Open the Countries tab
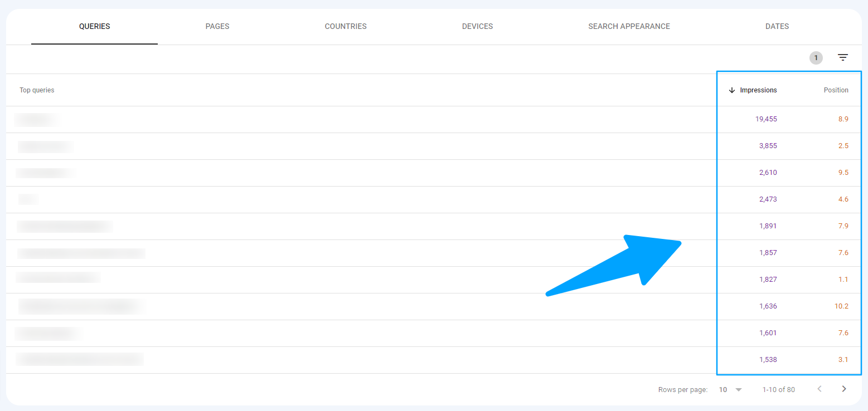The width and height of the screenshot is (868, 411). coord(346,26)
